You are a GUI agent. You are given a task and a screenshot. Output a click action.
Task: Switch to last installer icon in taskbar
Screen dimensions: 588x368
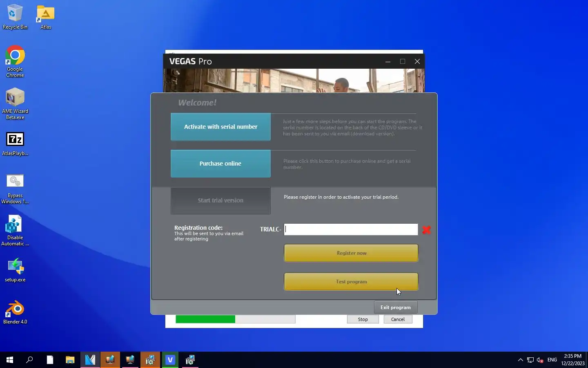click(x=190, y=360)
